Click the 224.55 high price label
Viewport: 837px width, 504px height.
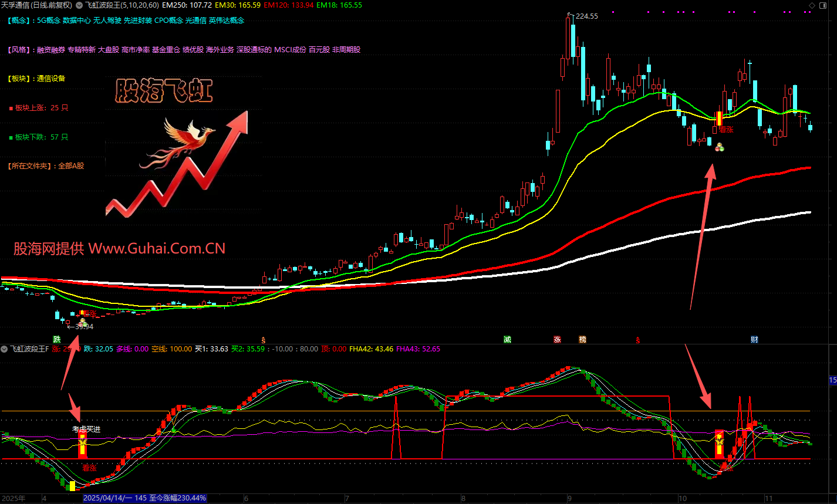[x=586, y=16]
